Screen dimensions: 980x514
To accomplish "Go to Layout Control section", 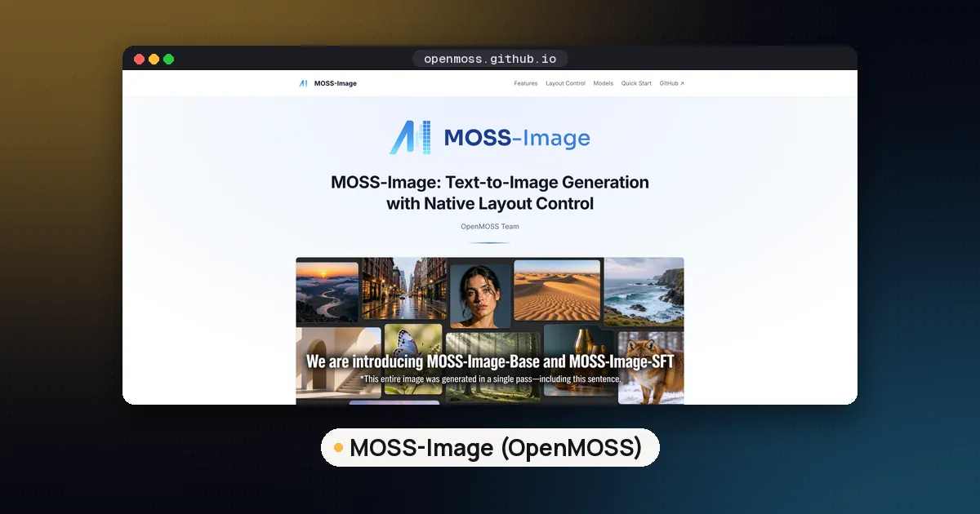I will 565,83.
